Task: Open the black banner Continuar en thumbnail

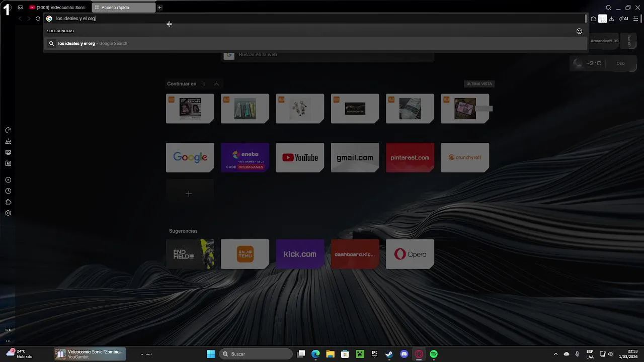Action: [x=355, y=109]
